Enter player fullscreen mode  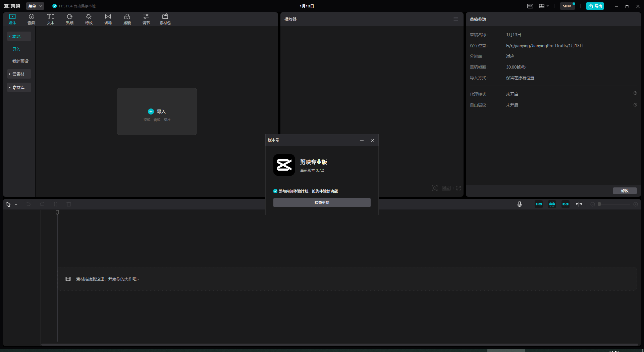point(459,188)
